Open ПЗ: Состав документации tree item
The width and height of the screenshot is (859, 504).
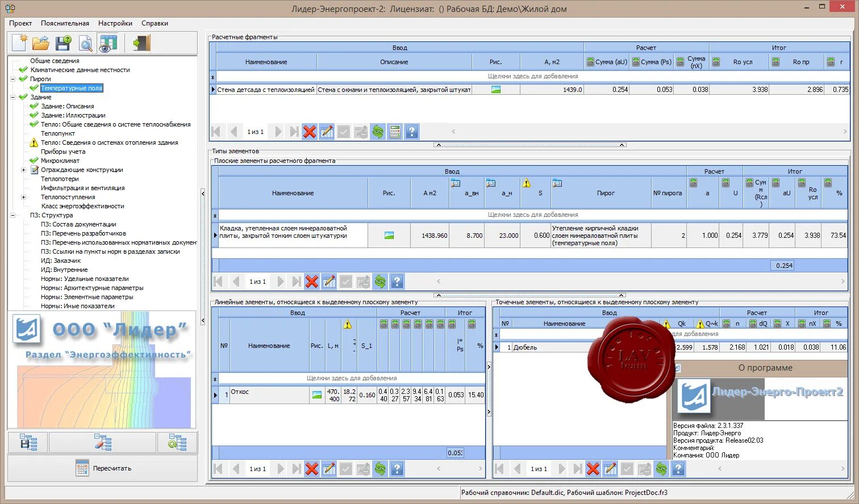click(78, 224)
